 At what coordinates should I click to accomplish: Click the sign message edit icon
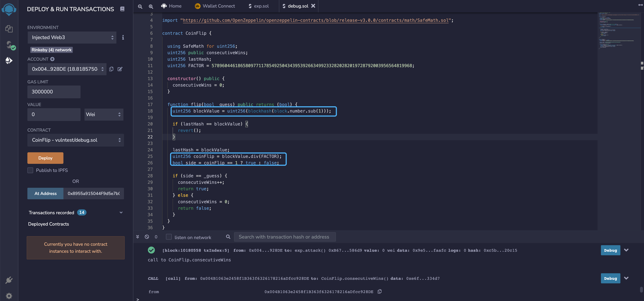[x=120, y=69]
